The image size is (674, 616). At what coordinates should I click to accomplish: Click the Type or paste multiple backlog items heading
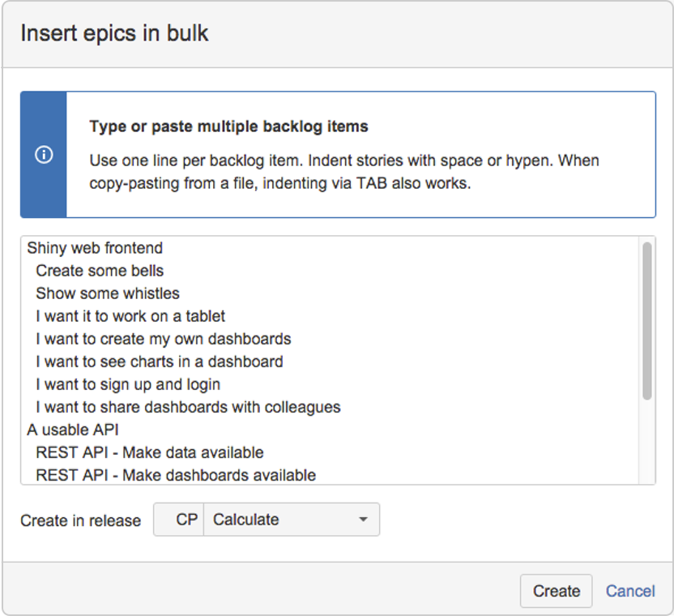(228, 126)
